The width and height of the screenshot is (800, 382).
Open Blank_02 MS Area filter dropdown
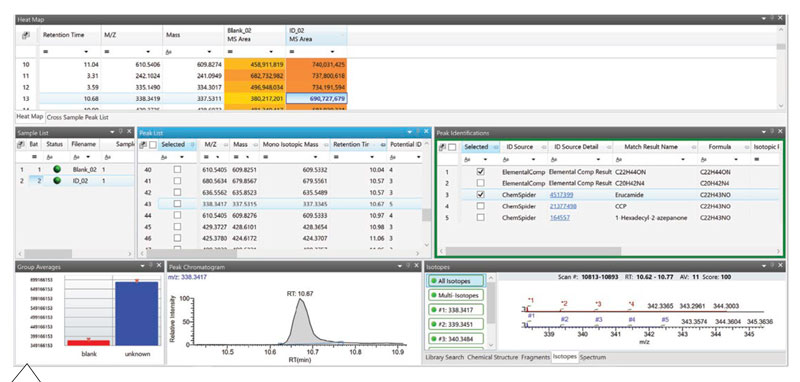[x=271, y=52]
